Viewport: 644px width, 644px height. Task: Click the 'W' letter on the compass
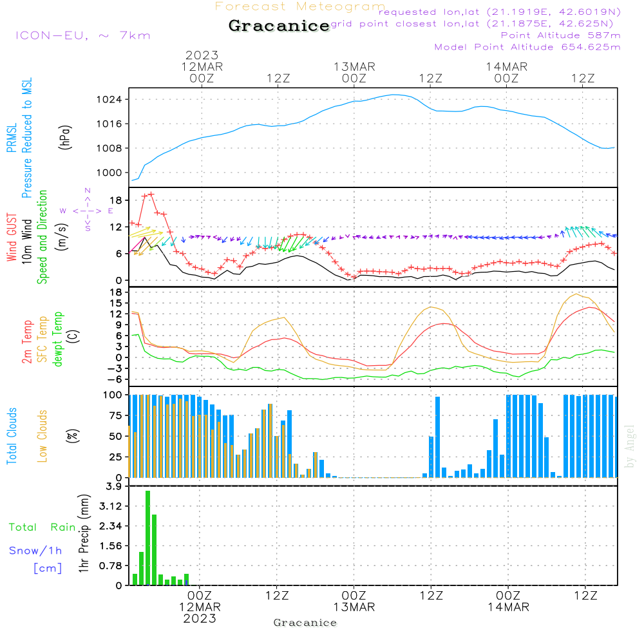pyautogui.click(x=63, y=211)
